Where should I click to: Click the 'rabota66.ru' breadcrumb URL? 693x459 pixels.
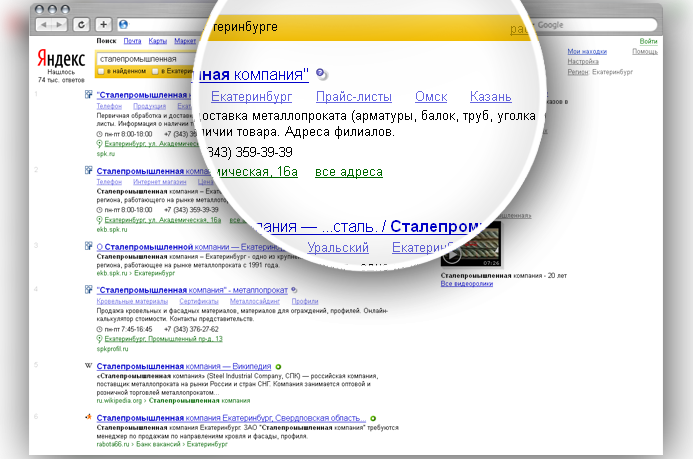click(x=113, y=444)
